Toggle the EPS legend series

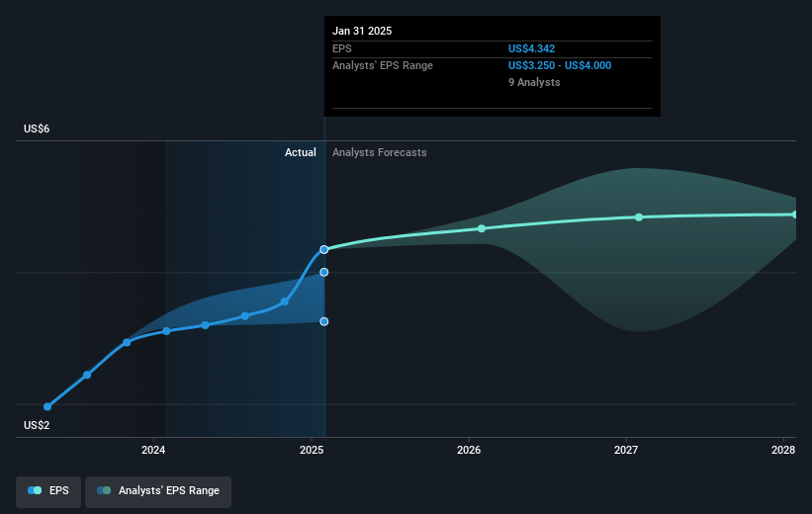[48, 491]
